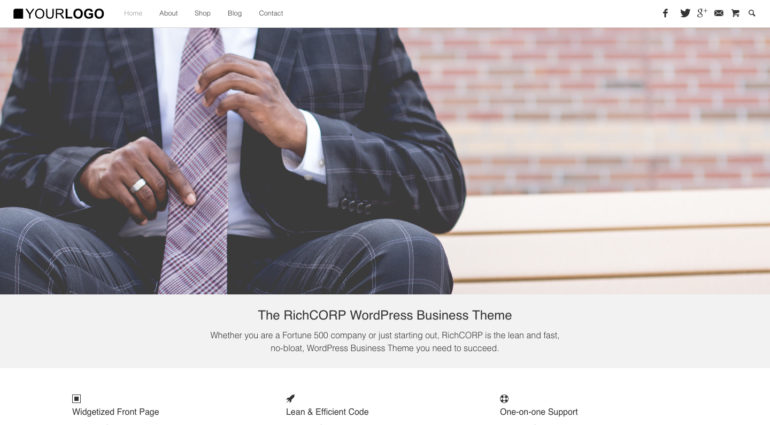The width and height of the screenshot is (770, 425).
Task: Click the search magnifier icon
Action: [x=752, y=13]
